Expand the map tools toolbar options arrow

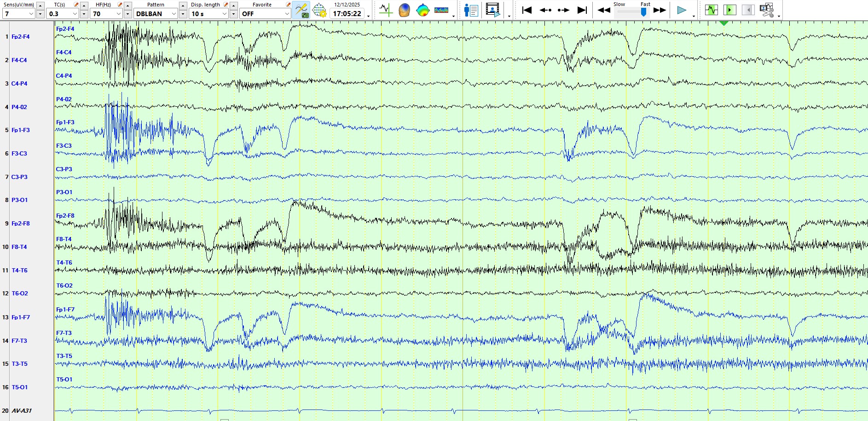point(454,16)
